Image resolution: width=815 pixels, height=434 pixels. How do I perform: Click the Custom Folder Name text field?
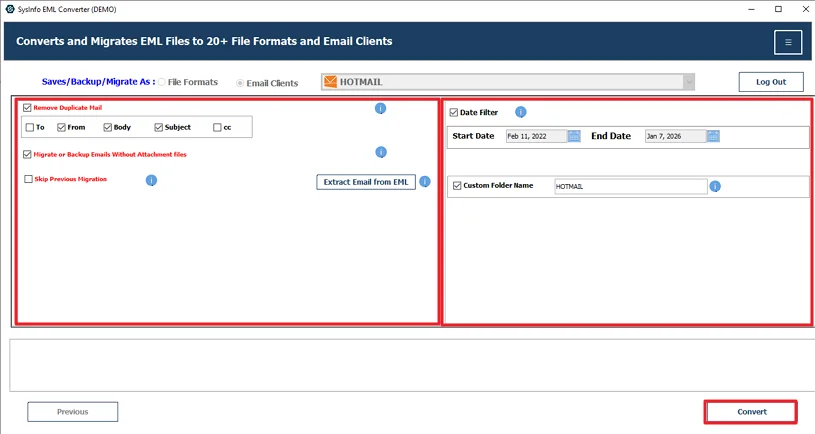(x=631, y=186)
